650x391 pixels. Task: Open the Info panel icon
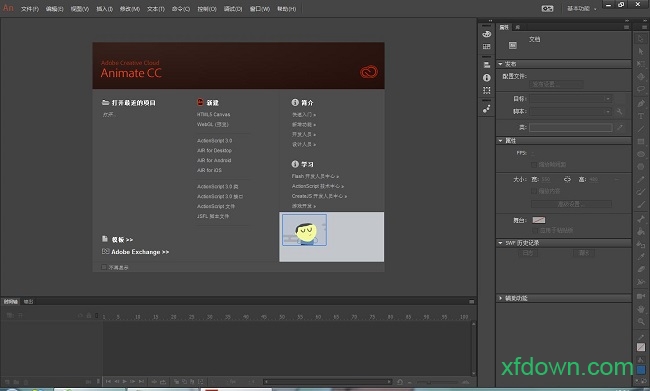pyautogui.click(x=487, y=78)
